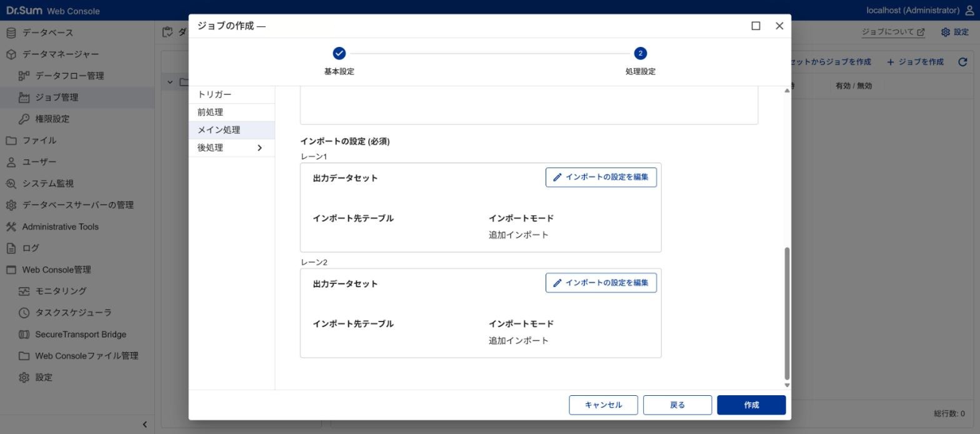Click the レーン2 label
The height and width of the screenshot is (434, 980).
314,262
